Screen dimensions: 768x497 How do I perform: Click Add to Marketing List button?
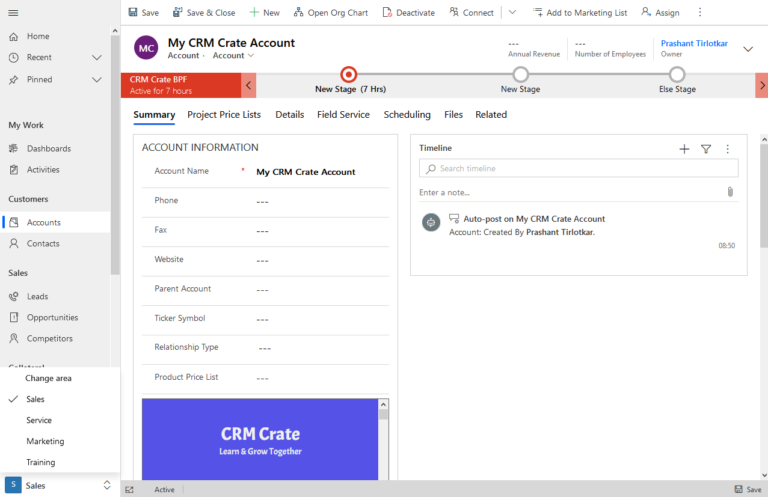pos(580,12)
